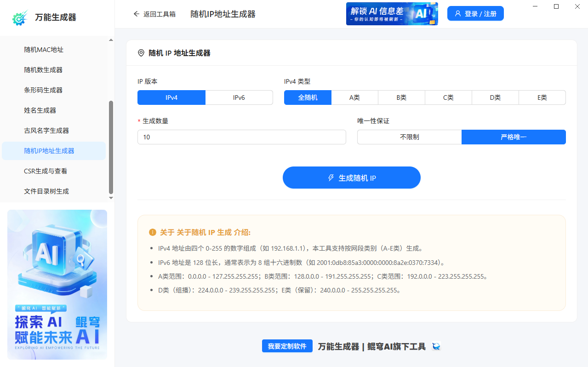
Task: Click the bird icon after 鲲穹AI旗下工具
Action: click(x=436, y=346)
